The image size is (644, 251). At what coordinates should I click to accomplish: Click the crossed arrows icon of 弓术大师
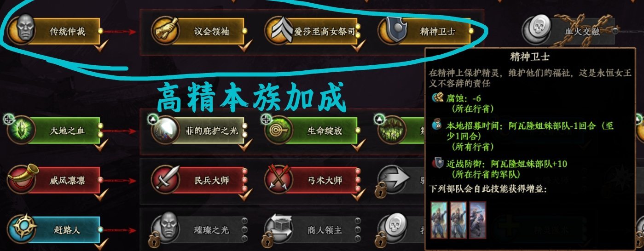(278, 180)
